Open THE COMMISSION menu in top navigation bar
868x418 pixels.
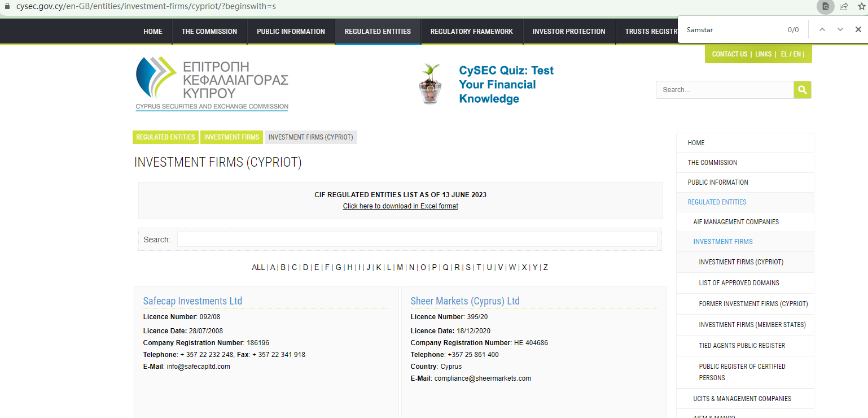pos(209,32)
